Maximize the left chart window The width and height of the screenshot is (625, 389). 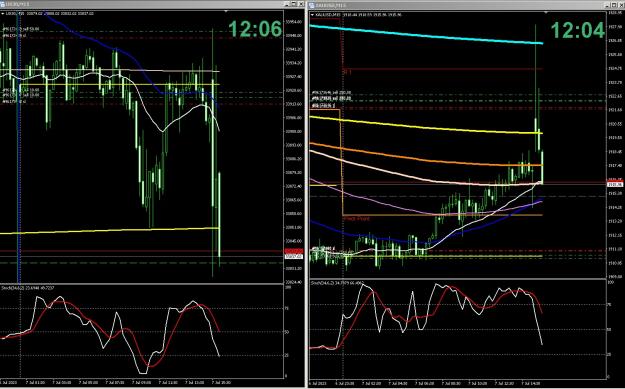(x=294, y=4)
